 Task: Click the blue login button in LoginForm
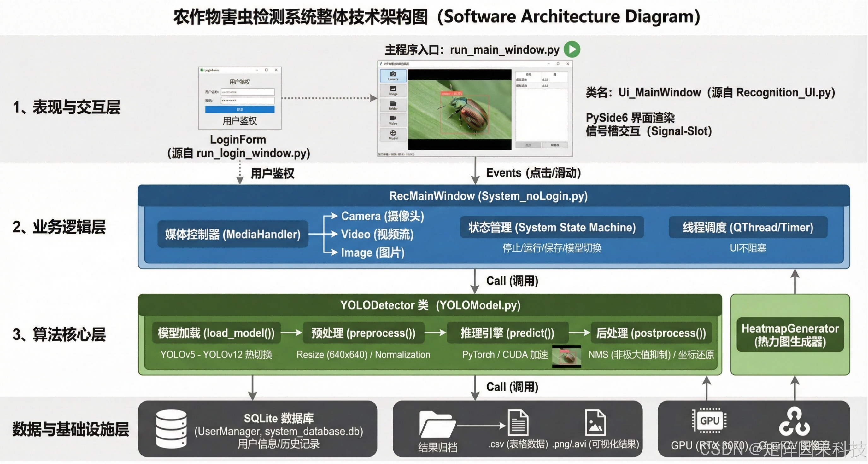click(240, 109)
